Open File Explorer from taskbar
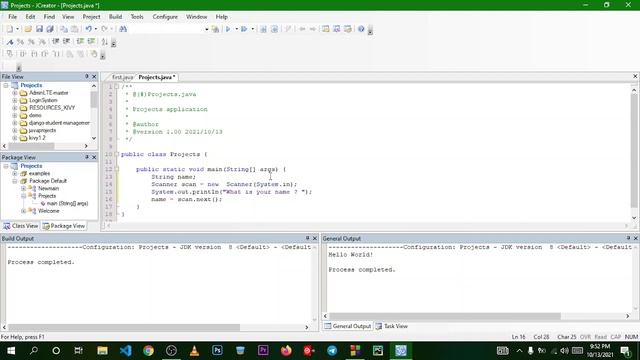The image size is (640, 360). 102,351
